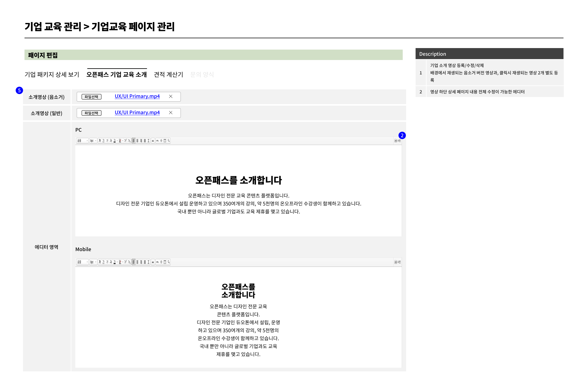Click the photo button in Mobile editor
Screen dimensions: 588x391
[398, 262]
